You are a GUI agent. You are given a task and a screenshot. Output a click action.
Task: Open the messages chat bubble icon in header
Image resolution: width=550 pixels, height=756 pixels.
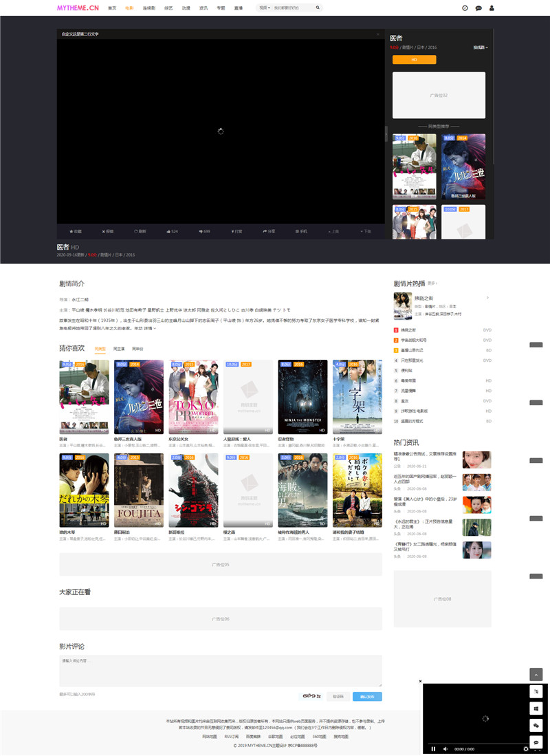pyautogui.click(x=478, y=8)
